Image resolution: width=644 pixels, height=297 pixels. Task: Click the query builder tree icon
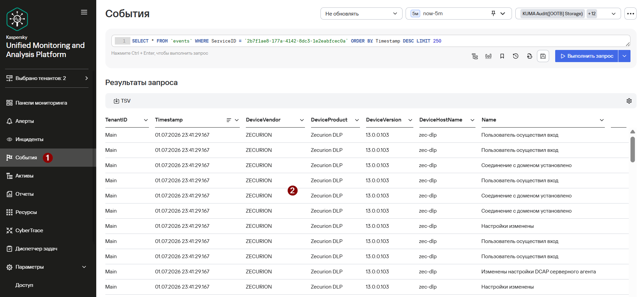[475, 56]
